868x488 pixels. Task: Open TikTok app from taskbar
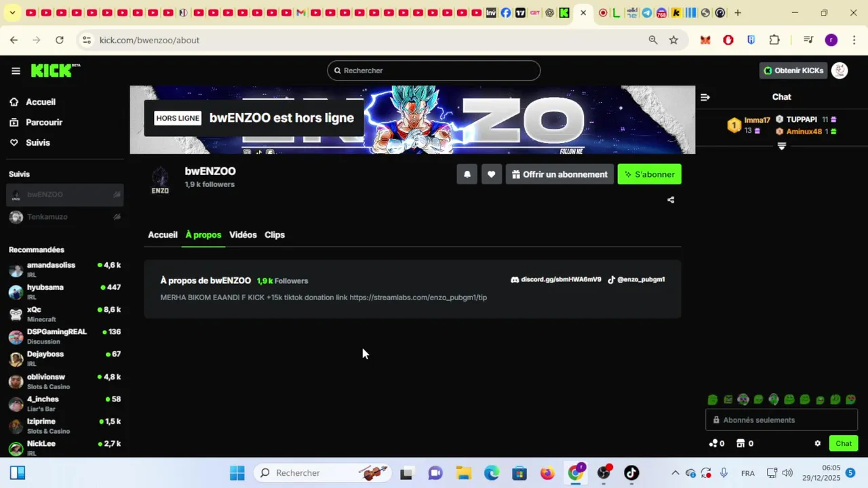(x=631, y=473)
